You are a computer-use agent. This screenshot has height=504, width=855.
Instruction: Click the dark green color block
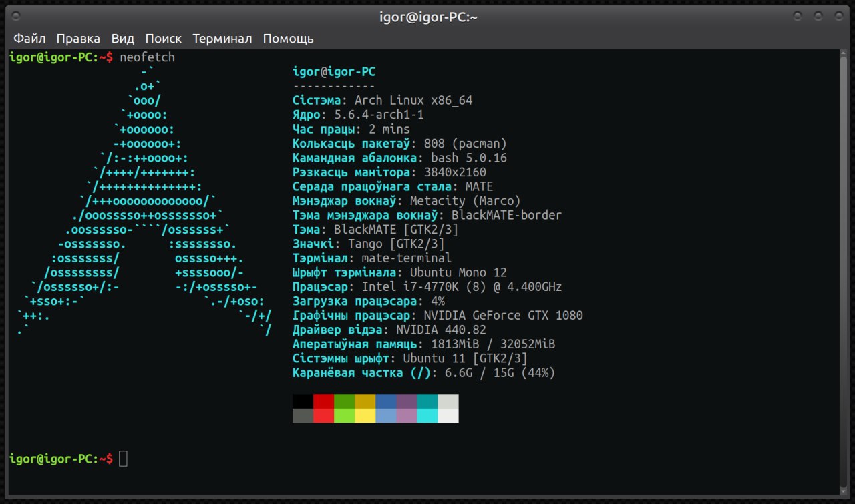(x=344, y=401)
